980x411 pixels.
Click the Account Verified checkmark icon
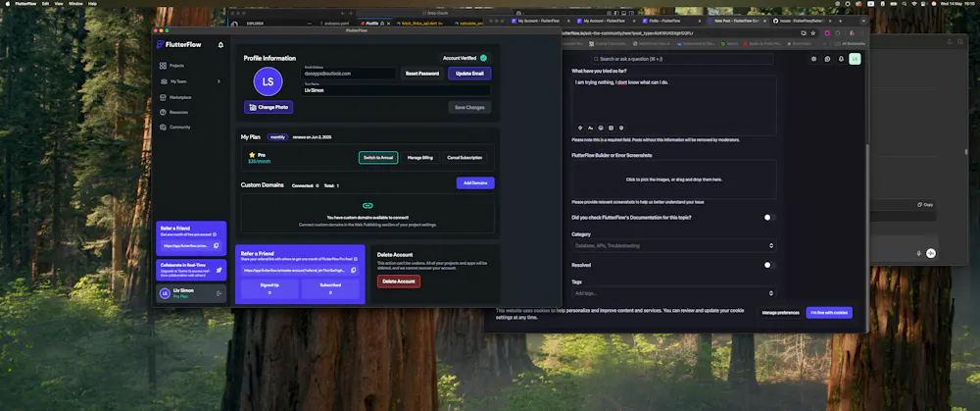coord(483,58)
